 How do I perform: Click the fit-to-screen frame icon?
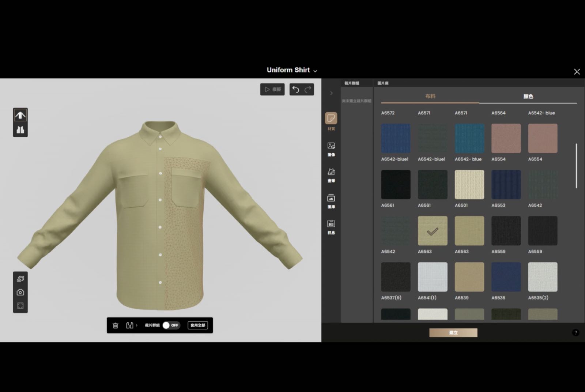[20, 306]
